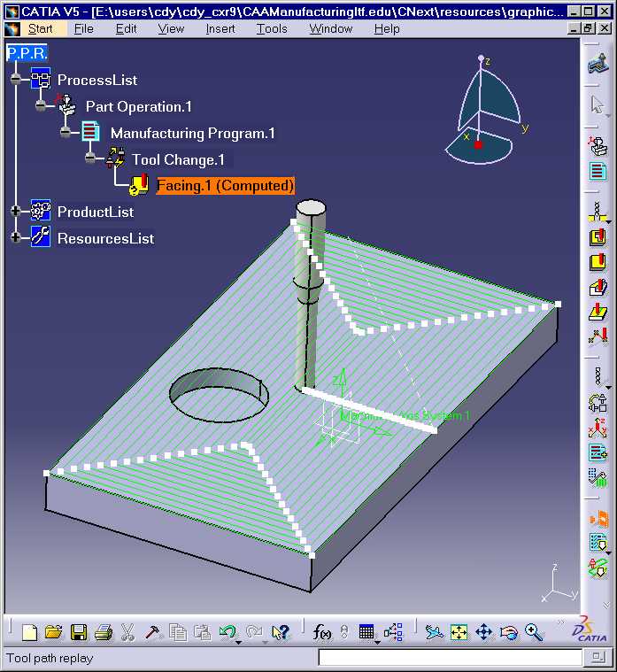The width and height of the screenshot is (617, 672).
Task: Click the What's This help icon
Action: coord(282,632)
